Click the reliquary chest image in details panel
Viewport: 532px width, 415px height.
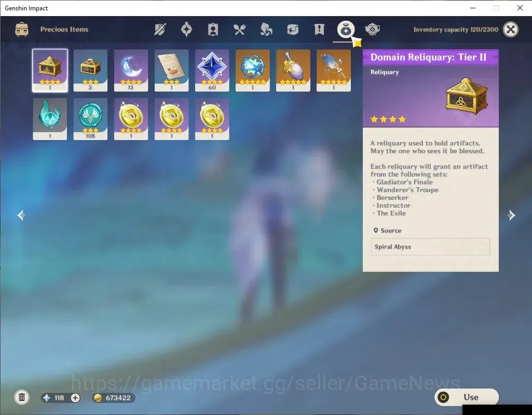coord(467,96)
